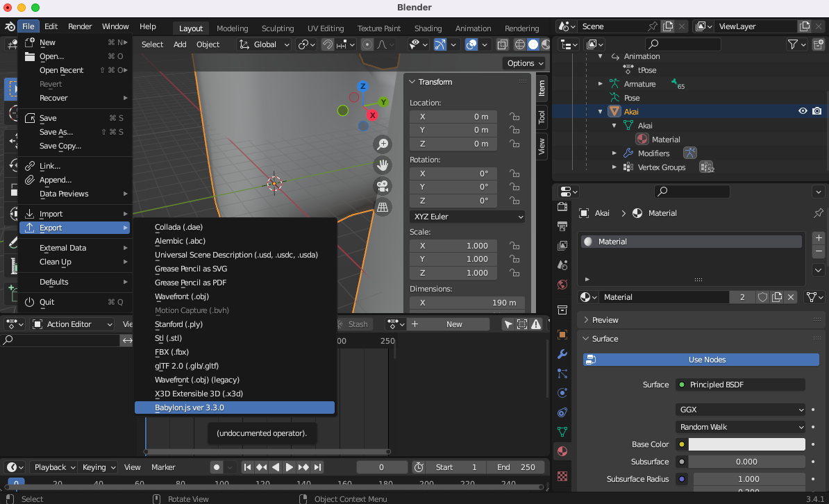Image resolution: width=829 pixels, height=504 pixels.
Task: Open the Global transform orientation dropdown
Action: point(265,44)
